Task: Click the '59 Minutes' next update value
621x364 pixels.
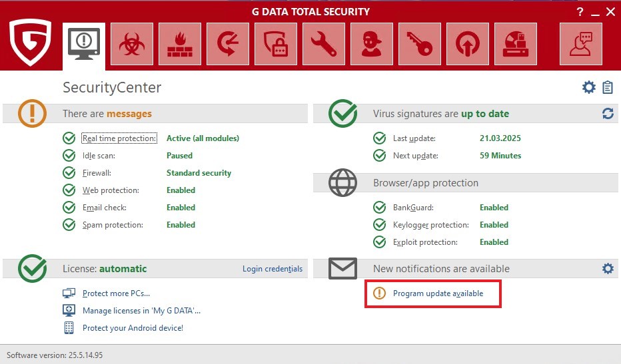Action: coord(500,156)
